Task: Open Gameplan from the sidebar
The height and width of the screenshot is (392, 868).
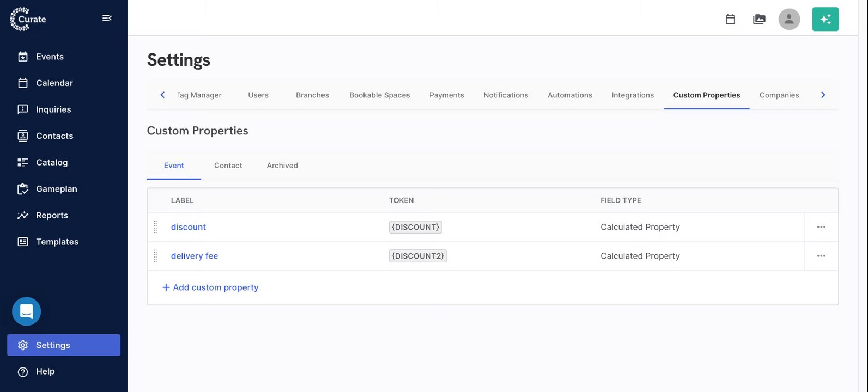Action: click(x=56, y=189)
